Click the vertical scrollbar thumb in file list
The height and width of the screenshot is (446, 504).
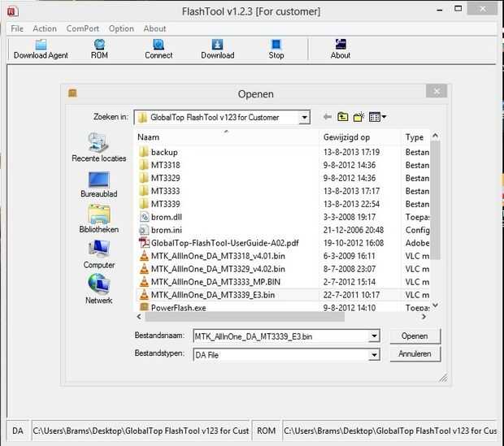435,200
